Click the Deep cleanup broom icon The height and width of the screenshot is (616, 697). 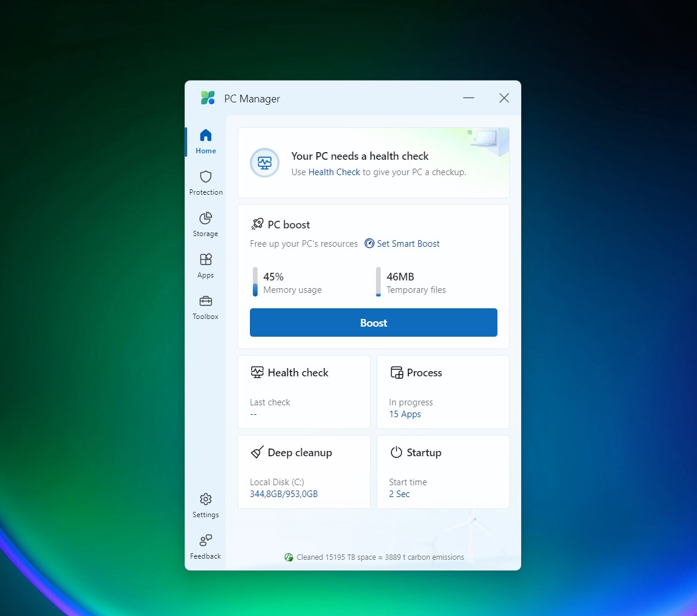click(258, 452)
